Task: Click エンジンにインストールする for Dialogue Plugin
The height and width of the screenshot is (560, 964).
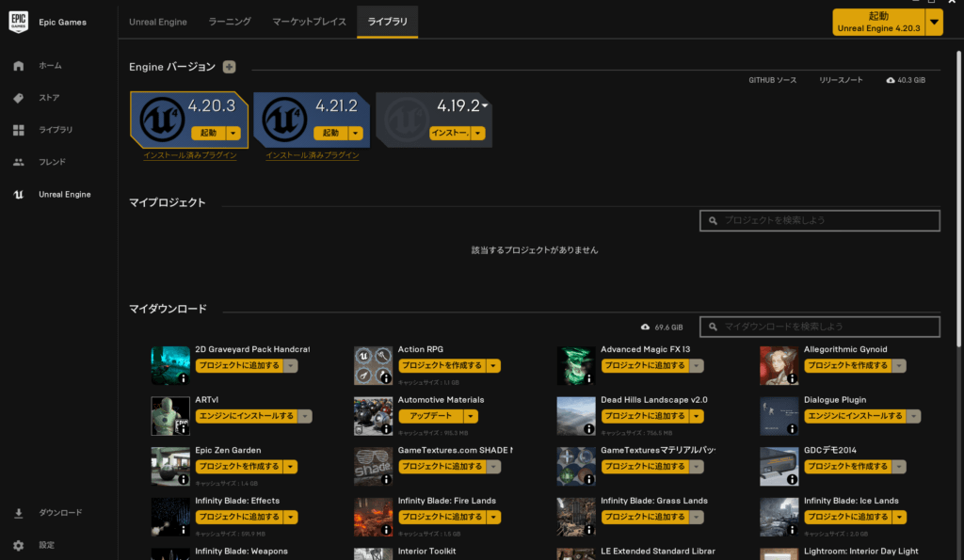Action: point(855,416)
